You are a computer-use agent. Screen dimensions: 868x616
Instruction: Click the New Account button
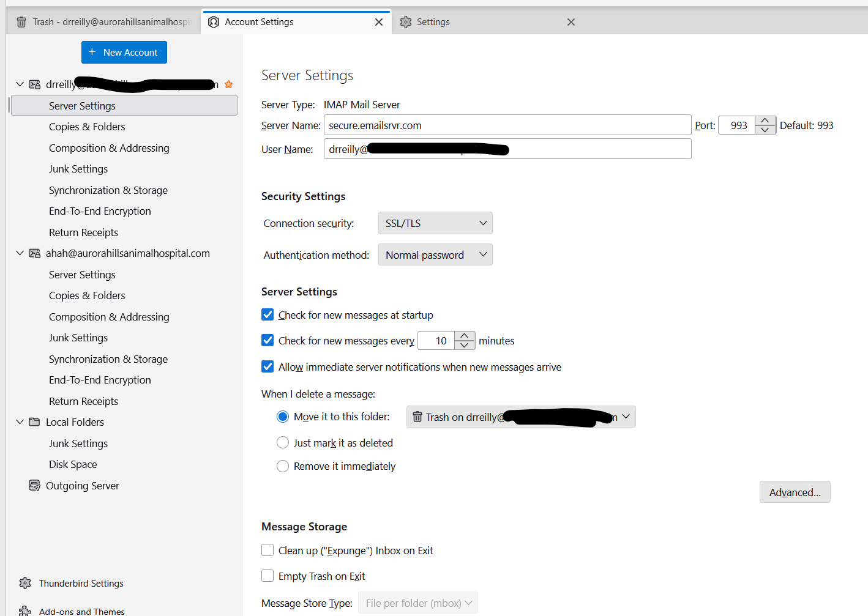124,53
